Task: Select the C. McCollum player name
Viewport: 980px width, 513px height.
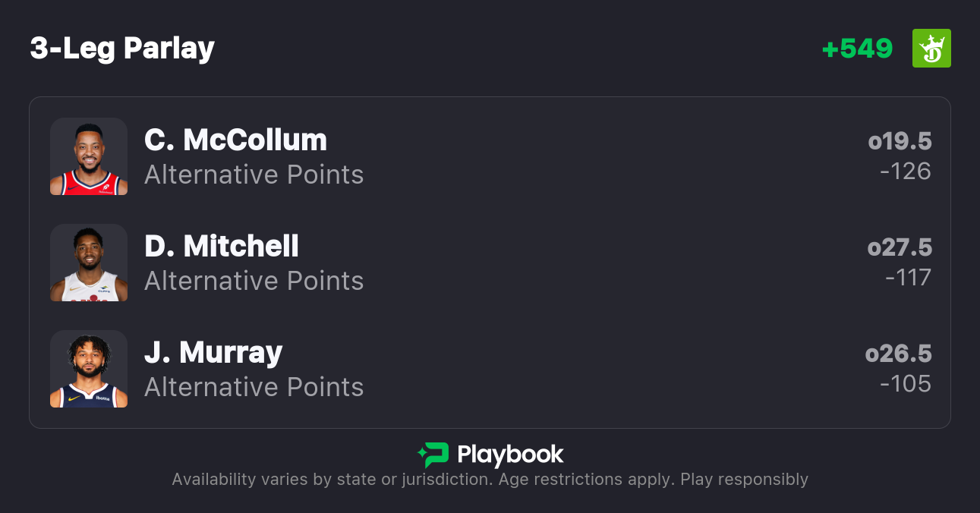Action: click(235, 140)
